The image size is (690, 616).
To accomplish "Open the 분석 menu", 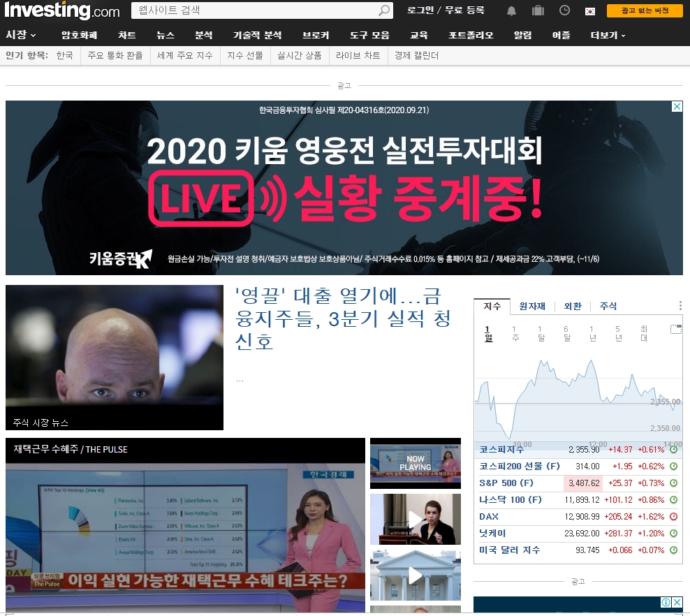I will pyautogui.click(x=204, y=35).
